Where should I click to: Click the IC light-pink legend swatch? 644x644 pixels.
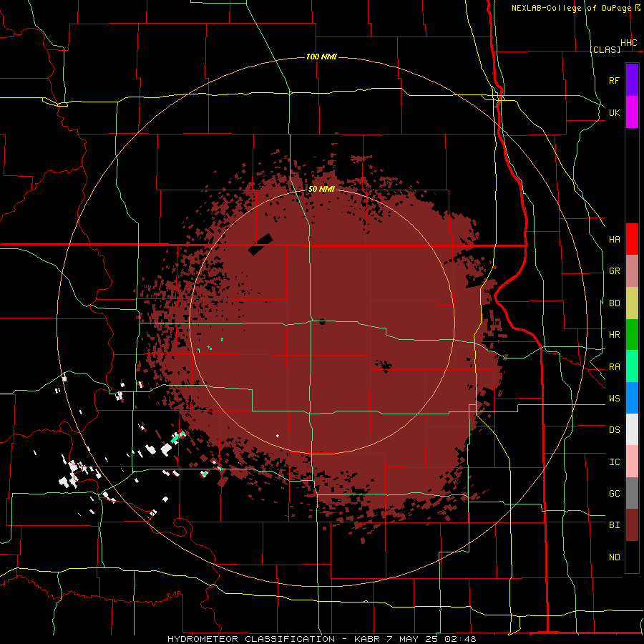coord(632,462)
